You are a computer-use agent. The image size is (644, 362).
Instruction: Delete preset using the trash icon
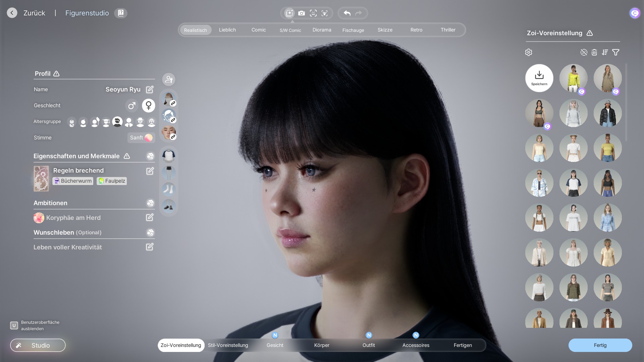pos(594,52)
